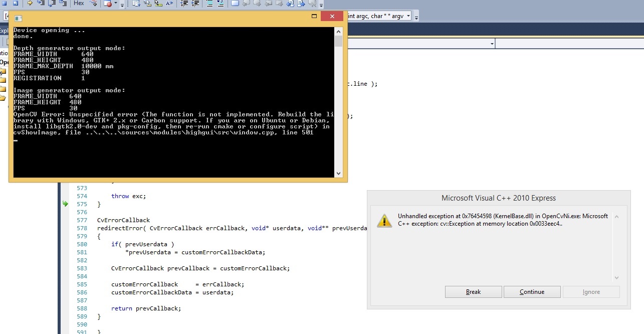
Task: Click the console window system menu icon
Action: [18, 18]
